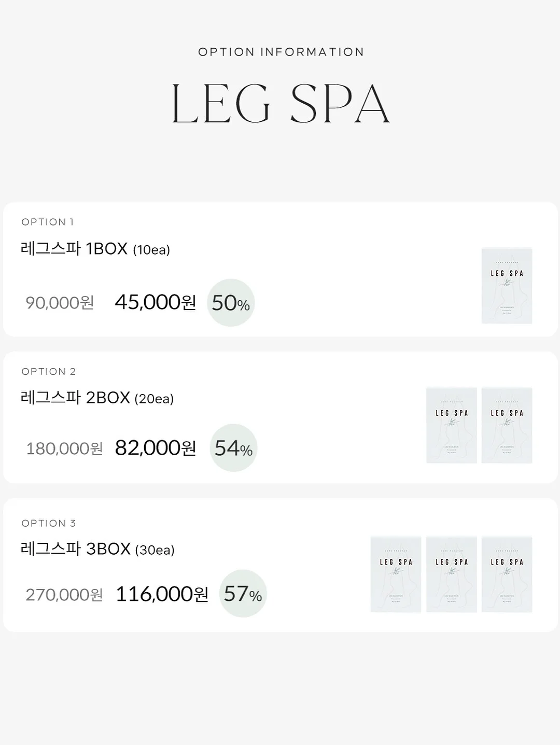Click the LEG SPA main heading
560x745 pixels.
pyautogui.click(x=281, y=104)
